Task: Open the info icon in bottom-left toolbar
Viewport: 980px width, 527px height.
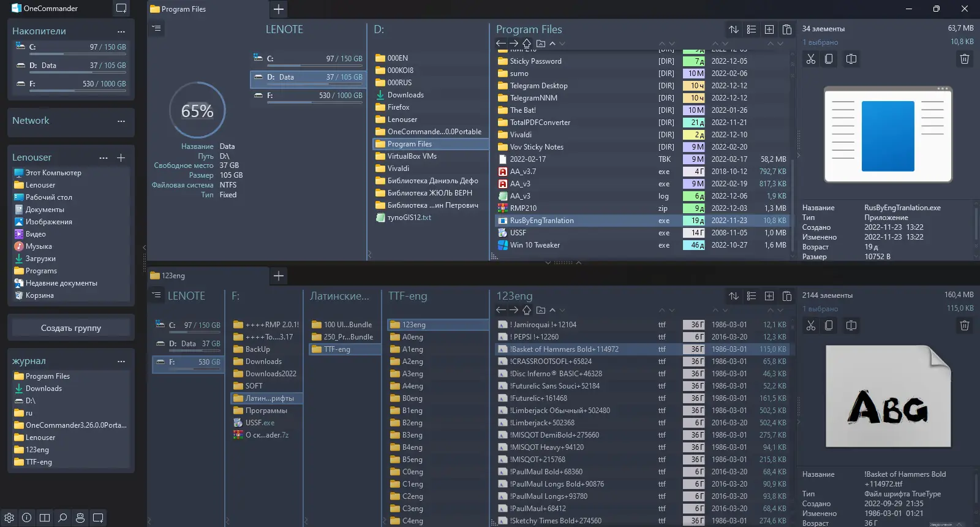Action: click(27, 518)
